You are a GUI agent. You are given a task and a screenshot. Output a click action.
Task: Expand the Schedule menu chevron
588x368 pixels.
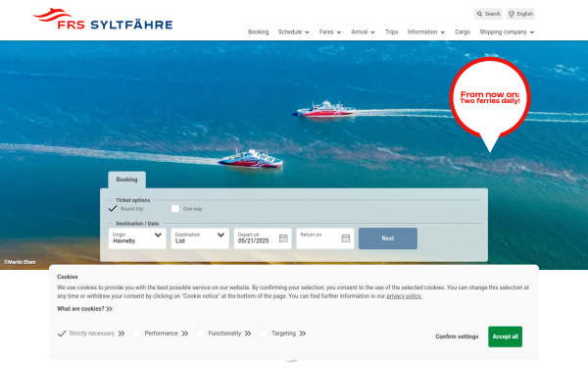(x=307, y=32)
